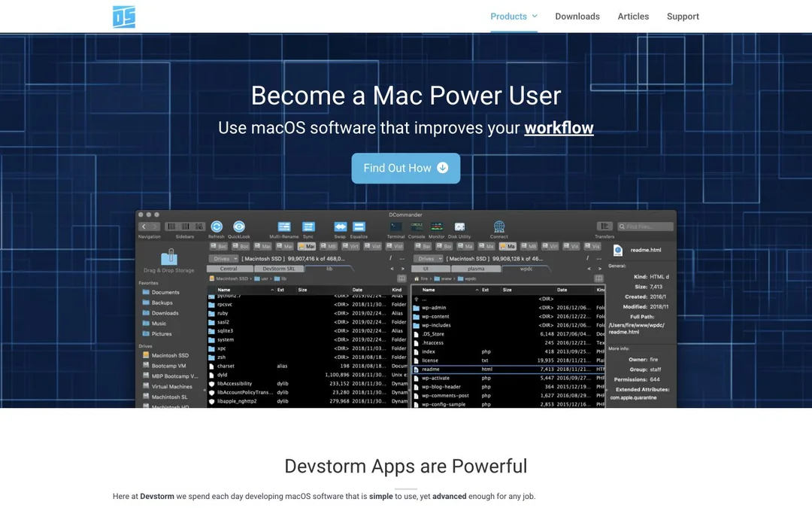The width and height of the screenshot is (812, 508).
Task: Switch to the UI tab in right pane
Action: coord(430,269)
